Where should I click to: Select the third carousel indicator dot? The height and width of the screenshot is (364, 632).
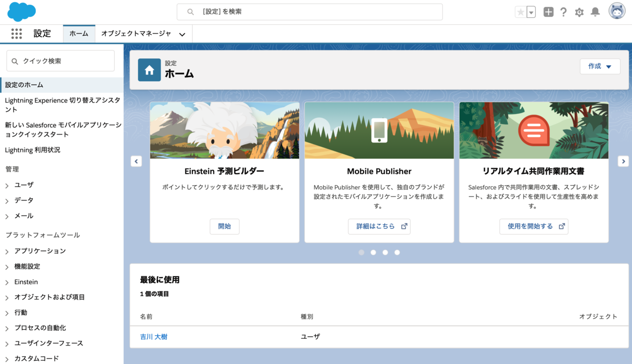[x=386, y=252]
